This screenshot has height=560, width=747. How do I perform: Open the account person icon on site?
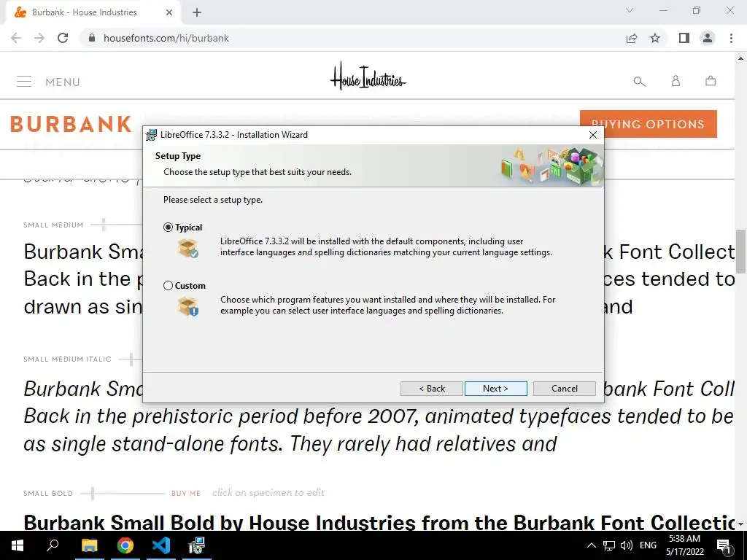676,81
